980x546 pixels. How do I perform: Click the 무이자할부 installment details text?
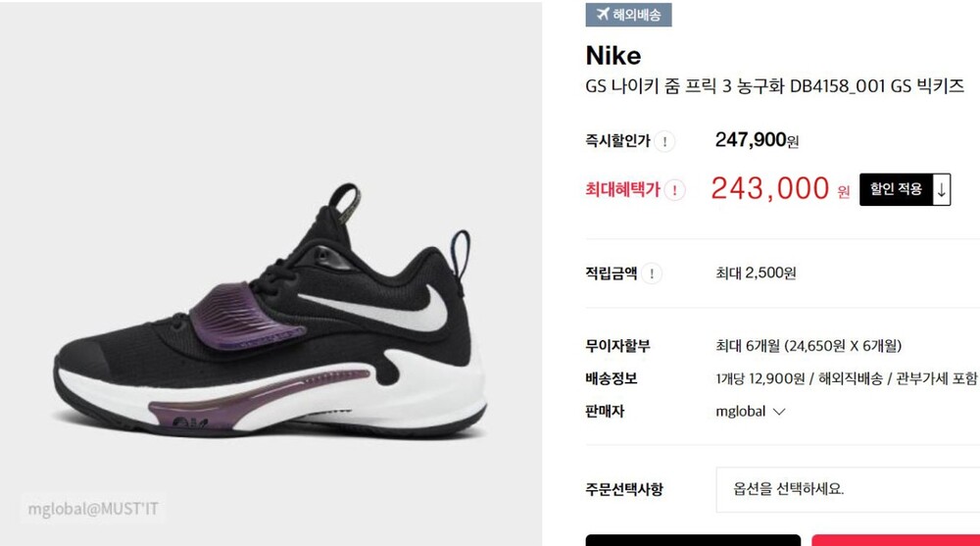tap(808, 346)
